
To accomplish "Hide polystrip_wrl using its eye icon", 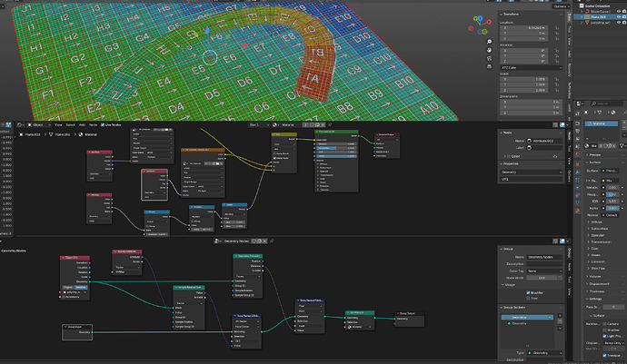I will pyautogui.click(x=619, y=23).
